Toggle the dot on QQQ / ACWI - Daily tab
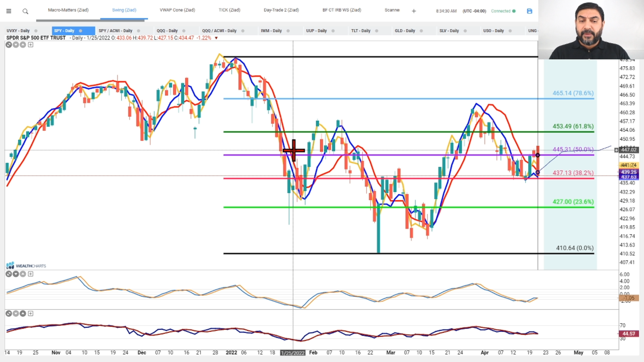 [x=243, y=31]
